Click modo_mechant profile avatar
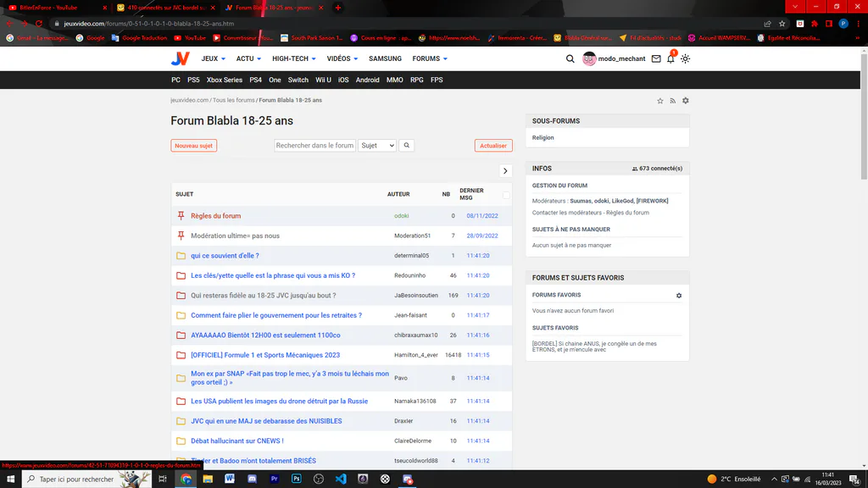Viewport: 868px width, 488px height. click(589, 58)
